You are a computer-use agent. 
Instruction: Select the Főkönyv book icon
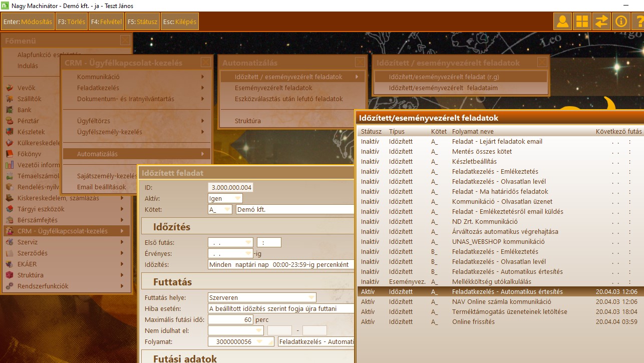[9, 154]
